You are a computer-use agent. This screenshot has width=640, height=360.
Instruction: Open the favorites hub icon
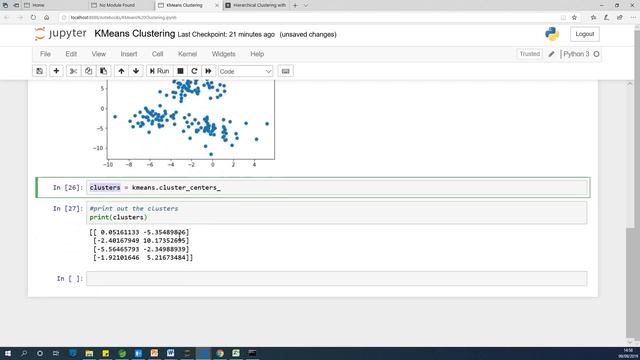click(x=593, y=18)
